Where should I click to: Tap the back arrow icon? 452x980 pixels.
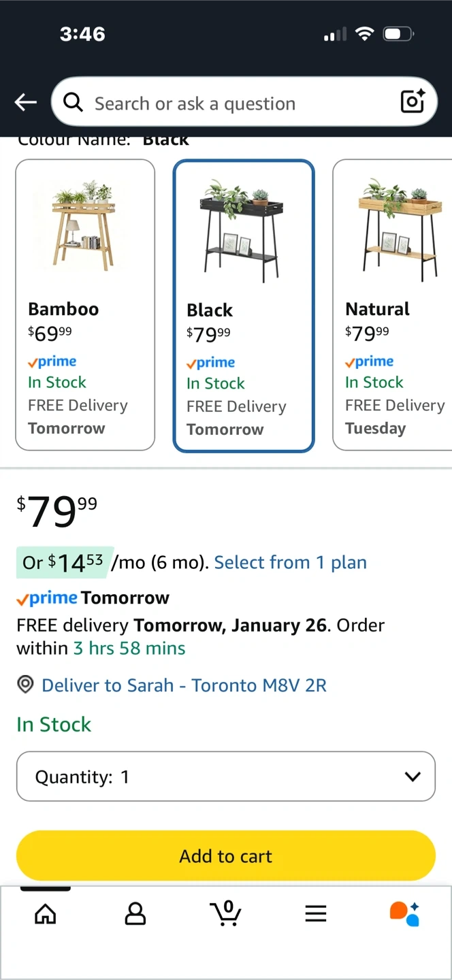tap(26, 103)
